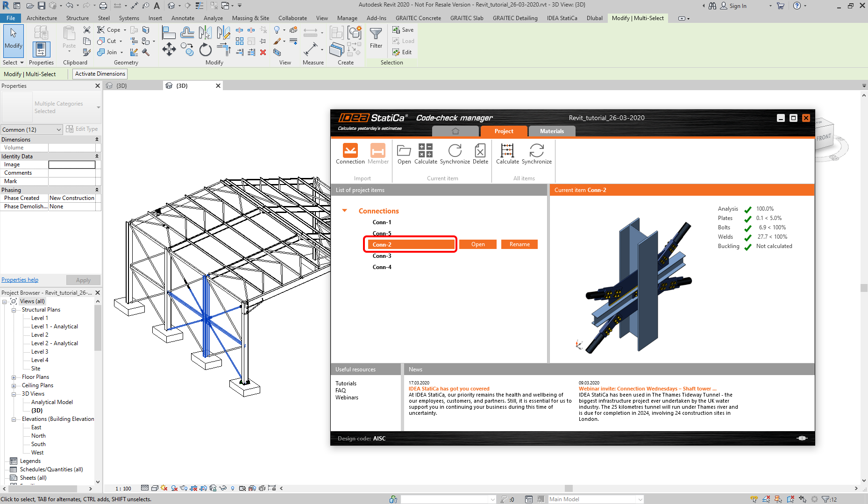Collapse the Identity Data section
Screen dimensions: 868x504
coord(97,156)
